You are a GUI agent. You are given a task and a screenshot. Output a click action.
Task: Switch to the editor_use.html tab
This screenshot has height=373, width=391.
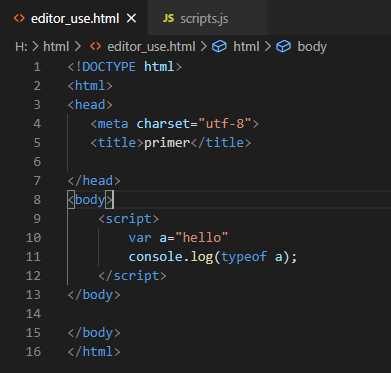[x=75, y=19]
